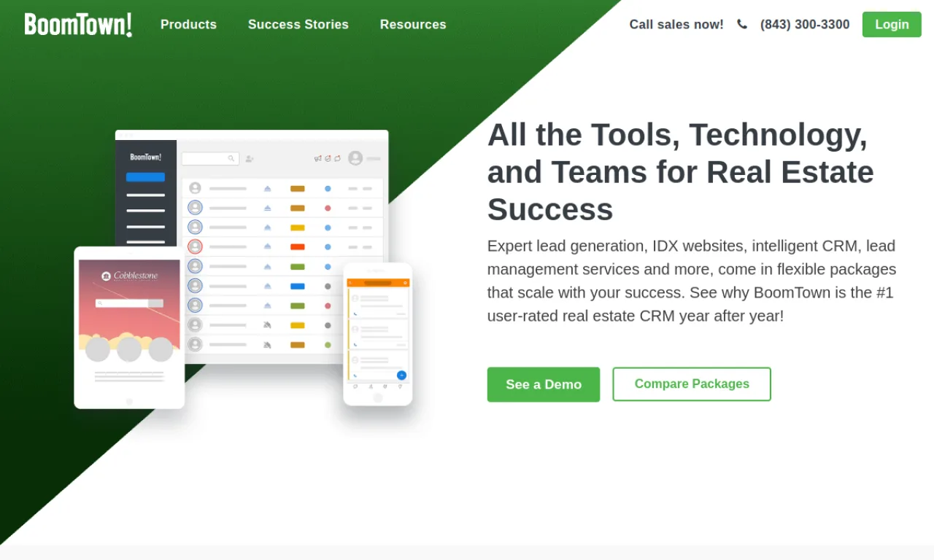Screen dimensions: 934x560
Task: Click the BoomTown! logo
Action: coord(78,25)
